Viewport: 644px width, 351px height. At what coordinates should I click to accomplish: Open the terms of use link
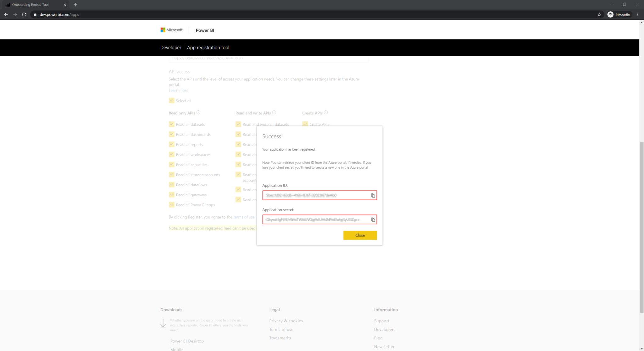pyautogui.click(x=244, y=217)
